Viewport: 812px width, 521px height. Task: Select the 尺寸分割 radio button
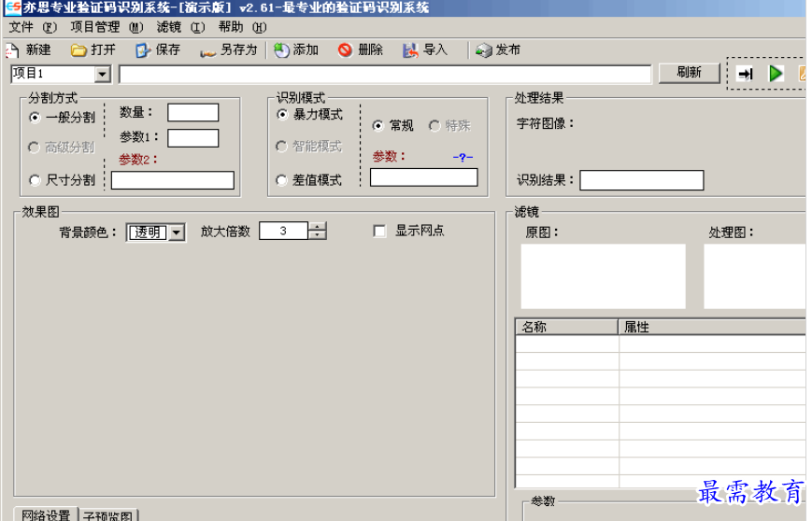[35, 180]
